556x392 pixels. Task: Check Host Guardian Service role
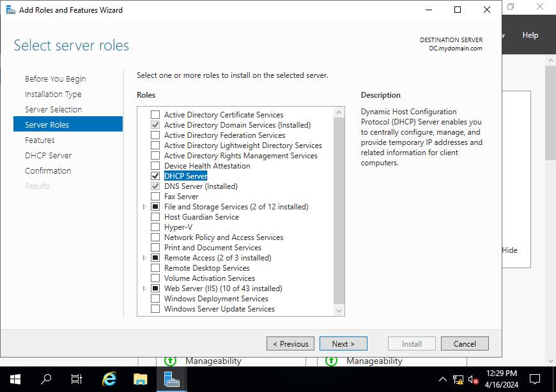[155, 217]
